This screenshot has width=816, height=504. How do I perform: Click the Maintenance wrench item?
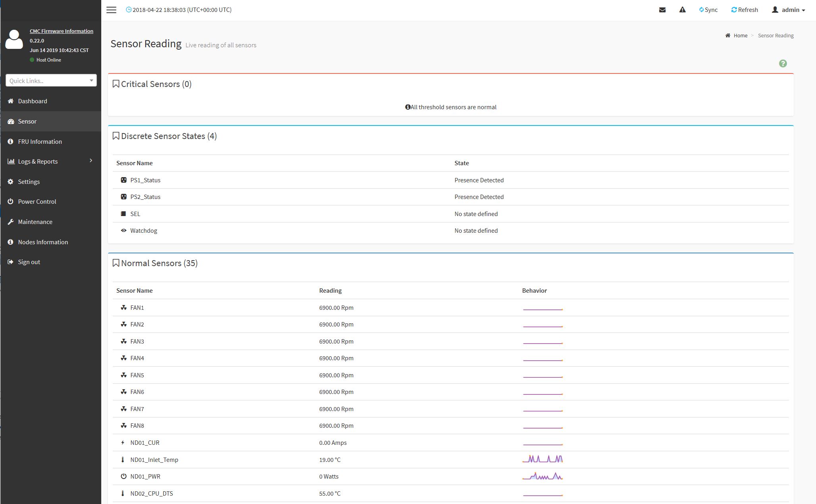click(11, 222)
